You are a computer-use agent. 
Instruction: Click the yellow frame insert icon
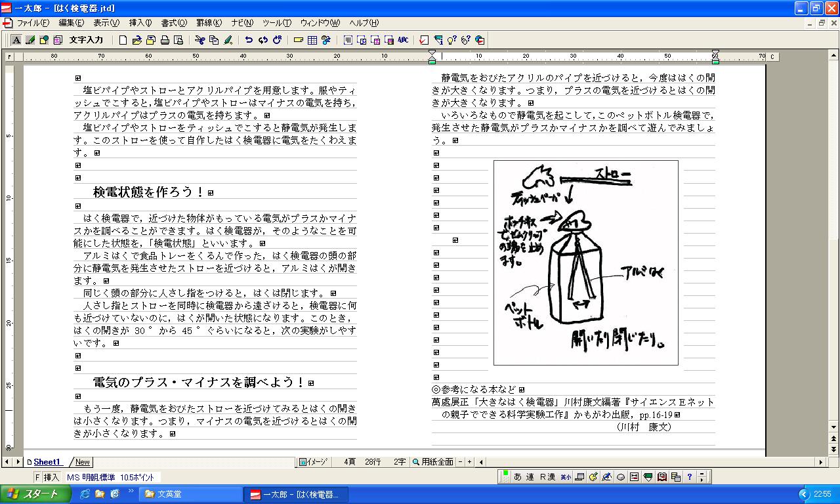coord(299,40)
